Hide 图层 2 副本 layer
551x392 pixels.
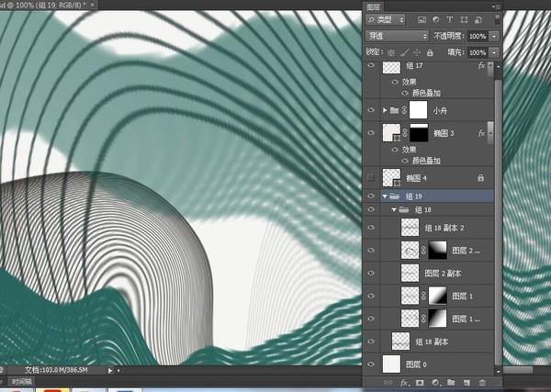[371, 273]
